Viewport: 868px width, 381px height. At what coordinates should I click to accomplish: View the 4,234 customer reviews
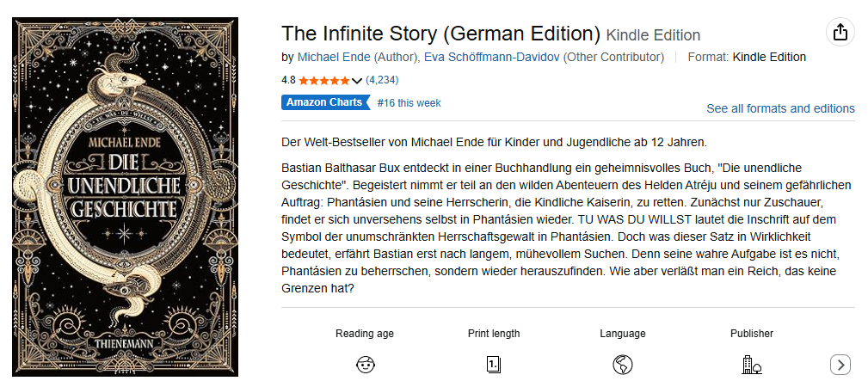[382, 80]
